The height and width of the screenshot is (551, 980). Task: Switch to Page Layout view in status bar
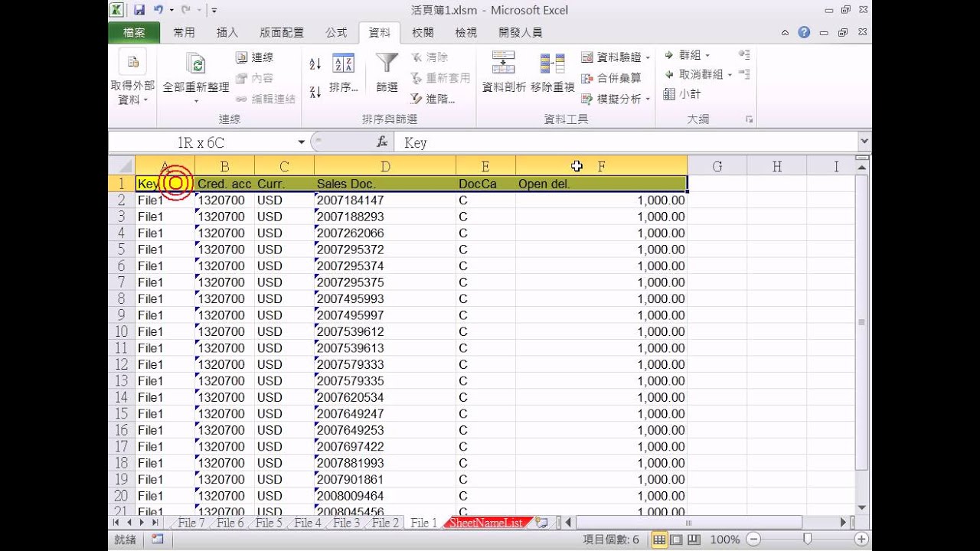pyautogui.click(x=676, y=540)
